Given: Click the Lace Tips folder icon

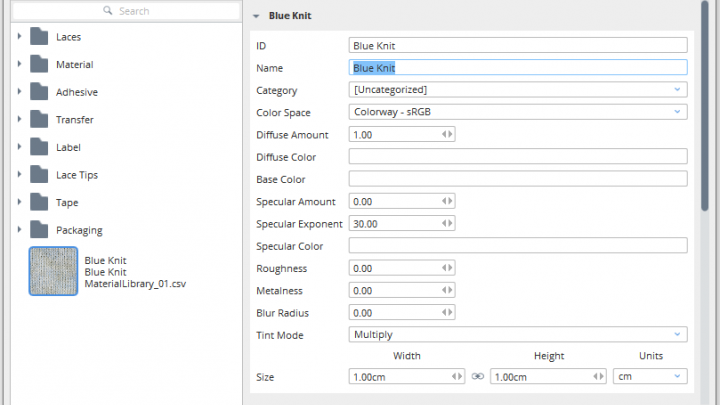Looking at the screenshot, I should click(39, 174).
